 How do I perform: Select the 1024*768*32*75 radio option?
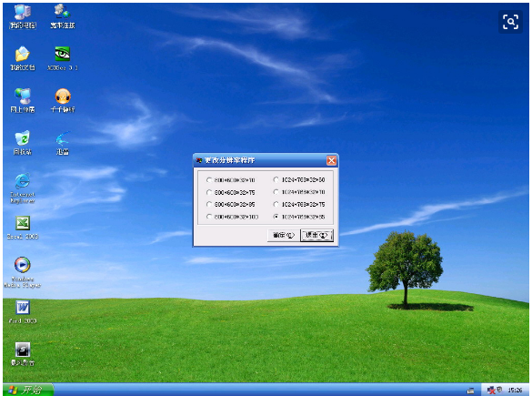[x=299, y=205]
